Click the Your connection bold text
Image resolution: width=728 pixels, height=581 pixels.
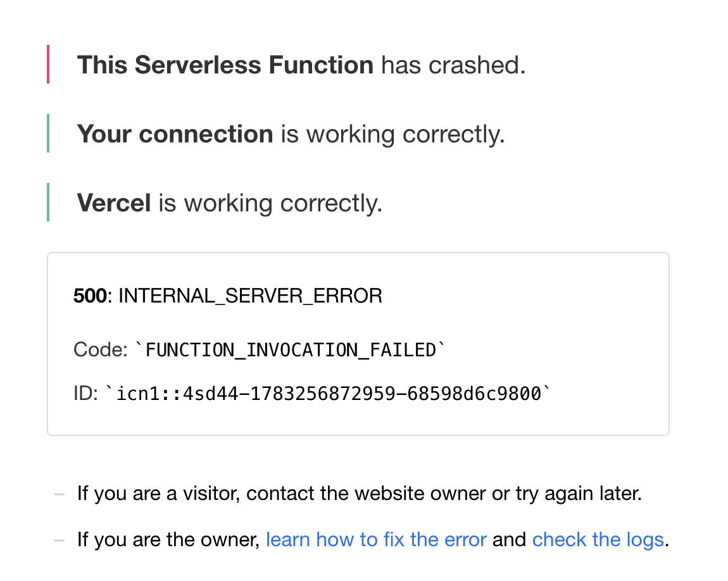(175, 134)
